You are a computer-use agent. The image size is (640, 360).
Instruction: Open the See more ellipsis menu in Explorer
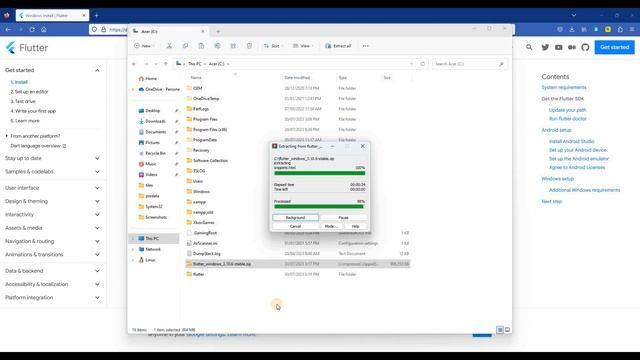pyautogui.click(x=366, y=46)
